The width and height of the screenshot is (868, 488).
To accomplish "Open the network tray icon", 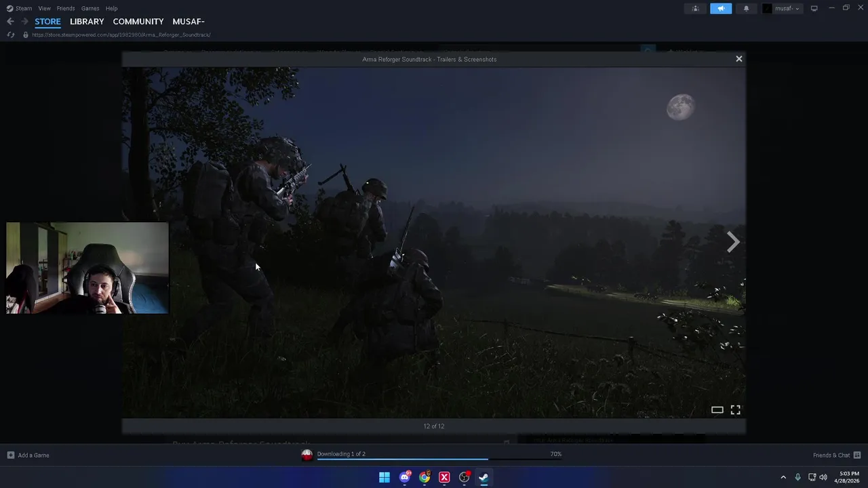I will tap(812, 477).
